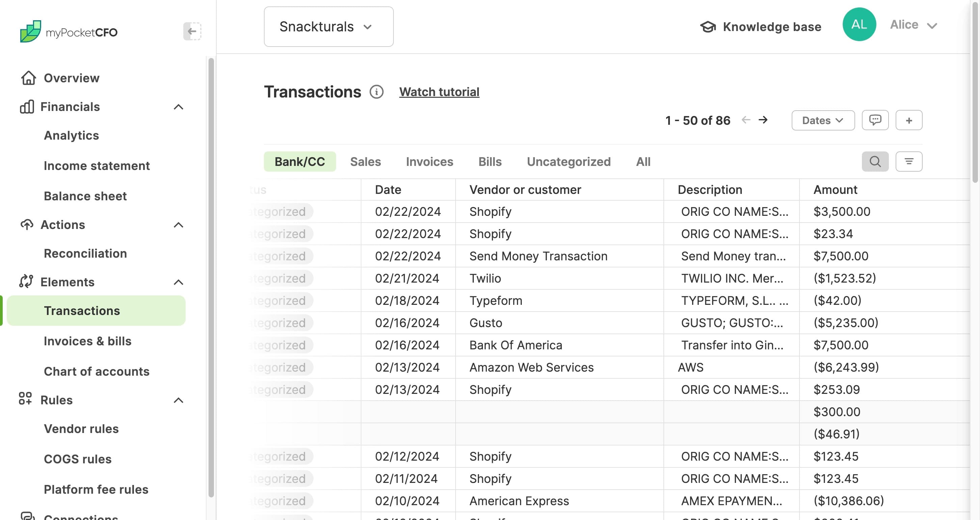The height and width of the screenshot is (520, 980).
Task: Click the plus add transaction button
Action: tap(909, 120)
